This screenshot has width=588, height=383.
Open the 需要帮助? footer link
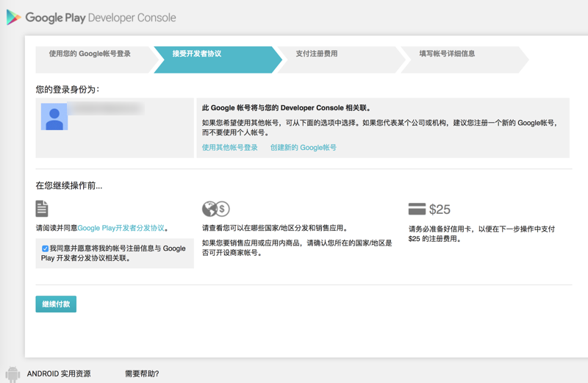(142, 373)
